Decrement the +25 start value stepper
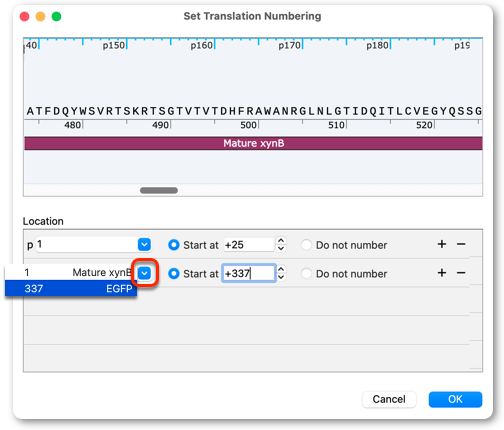Viewport: 504px width, 430px height. 281,248
